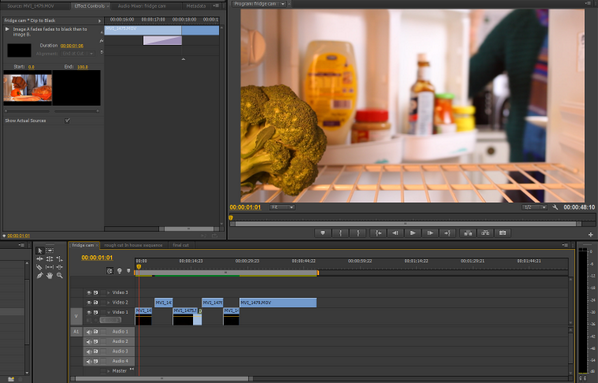Mute the Audio 1 track speaker
The image size is (598, 383).
[89, 332]
